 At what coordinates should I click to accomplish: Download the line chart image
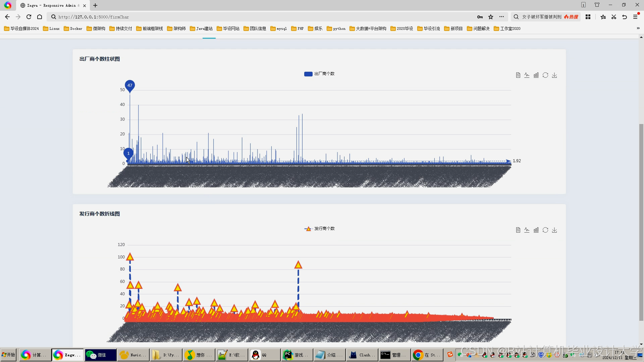pyautogui.click(x=554, y=230)
